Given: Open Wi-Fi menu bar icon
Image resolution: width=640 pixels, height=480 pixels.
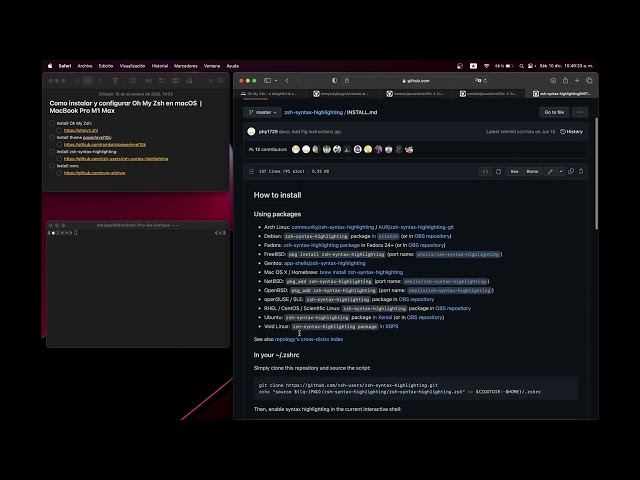Looking at the screenshot, I should point(487,66).
